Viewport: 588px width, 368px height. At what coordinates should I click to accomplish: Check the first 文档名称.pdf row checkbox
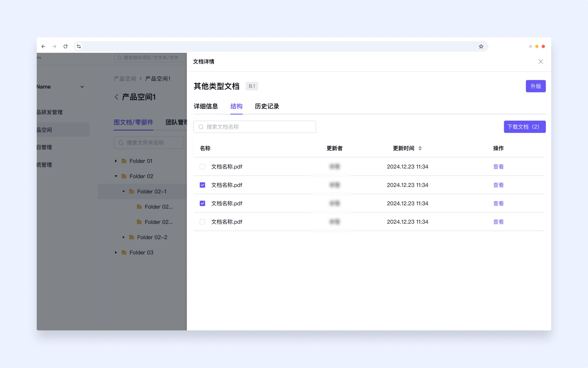pos(202,166)
